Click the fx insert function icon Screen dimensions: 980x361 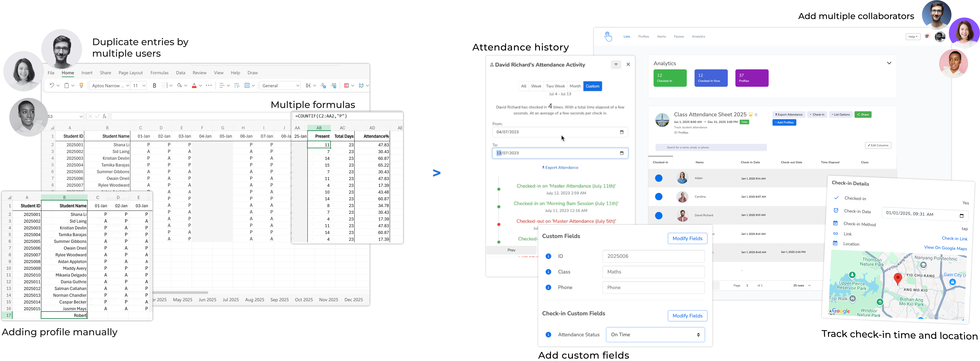tap(105, 116)
